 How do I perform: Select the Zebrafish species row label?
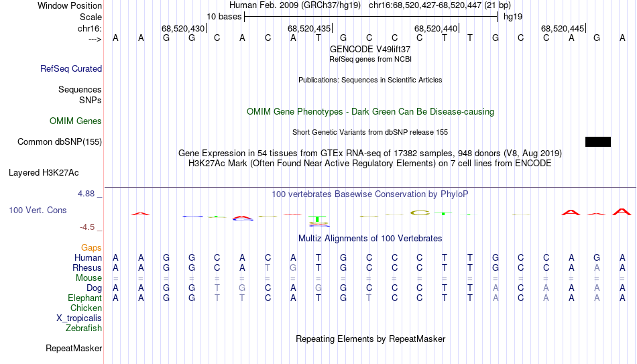84,328
